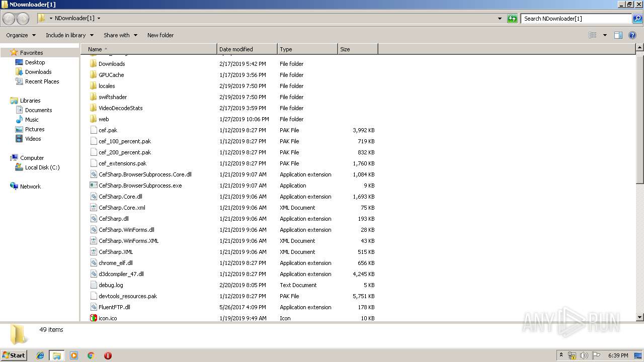Select the swiftshader folder icon

click(x=94, y=97)
